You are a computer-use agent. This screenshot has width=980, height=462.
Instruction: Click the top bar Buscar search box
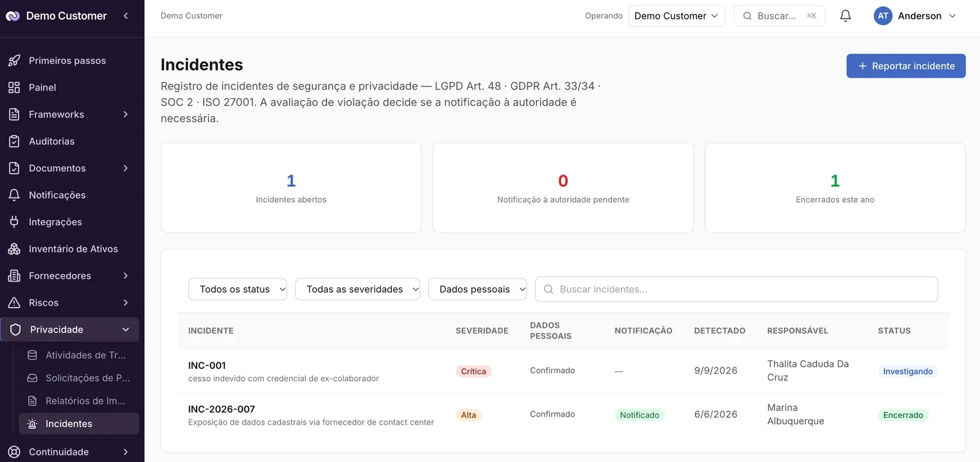tap(780, 16)
